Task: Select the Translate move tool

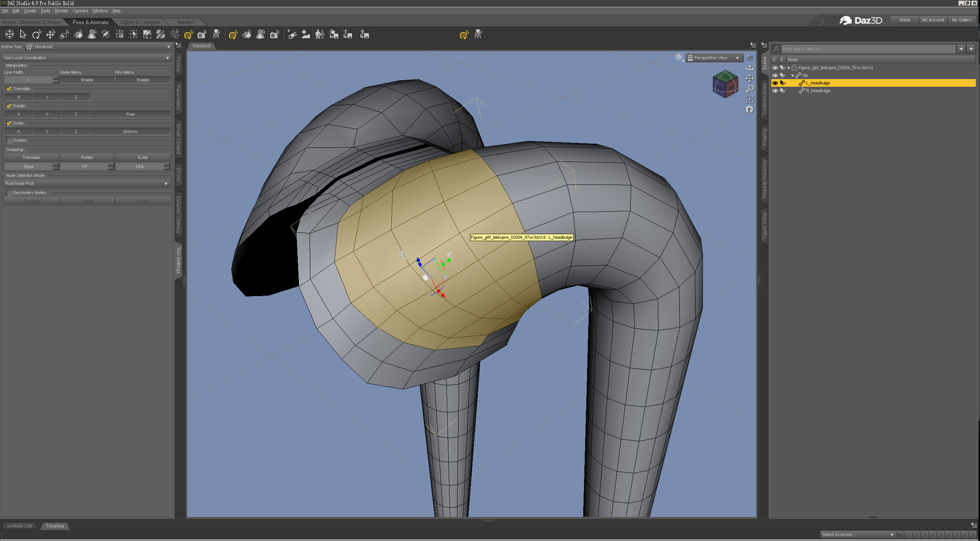Action: 50,35
